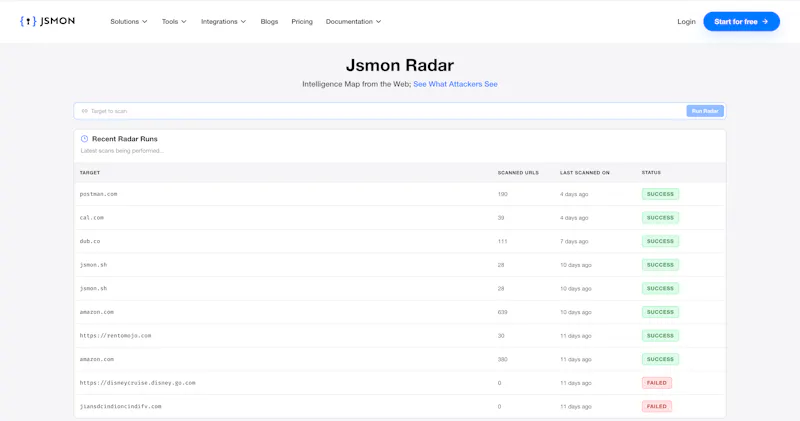Image resolution: width=800 pixels, height=421 pixels.
Task: Click the Login link
Action: tap(686, 21)
